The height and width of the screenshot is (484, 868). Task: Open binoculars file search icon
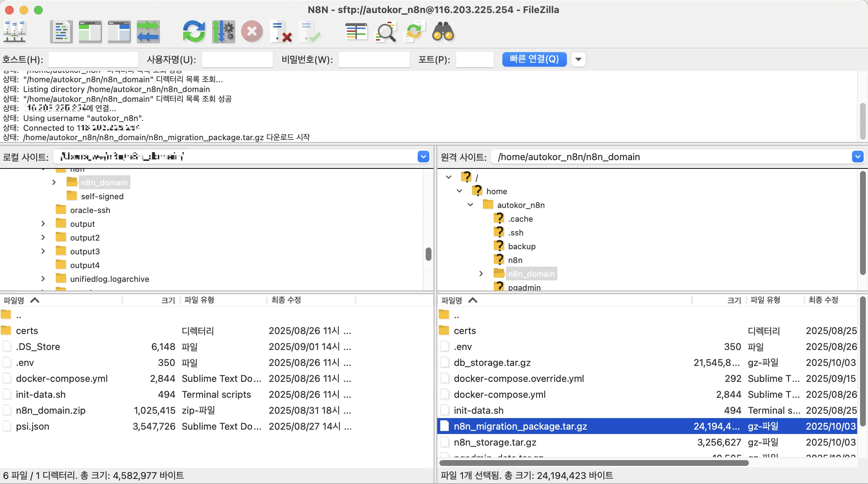[x=443, y=32]
